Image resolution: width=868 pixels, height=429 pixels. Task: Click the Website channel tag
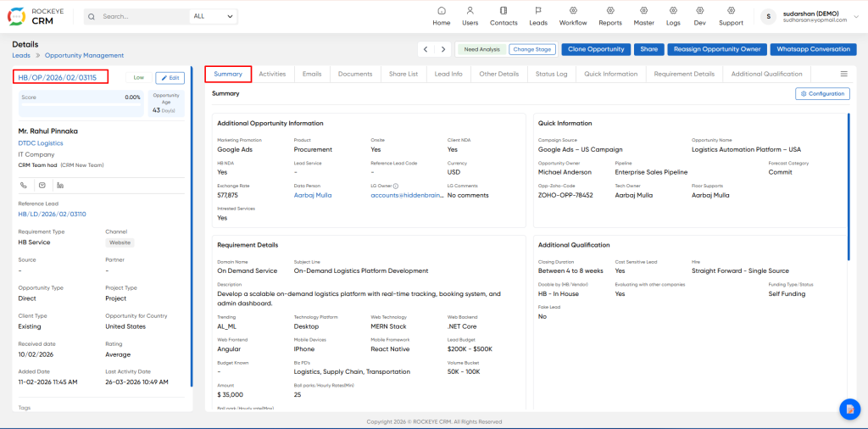(x=120, y=242)
